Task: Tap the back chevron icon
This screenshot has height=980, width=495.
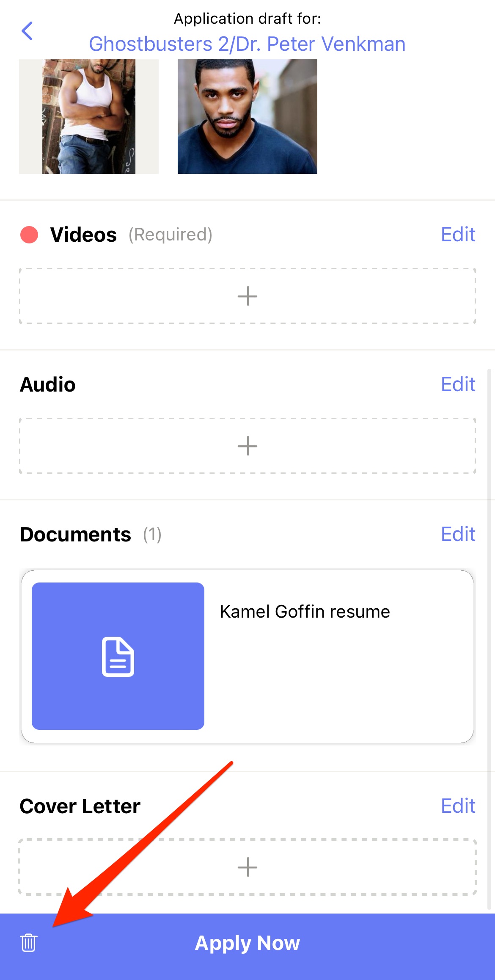Action: click(x=27, y=31)
